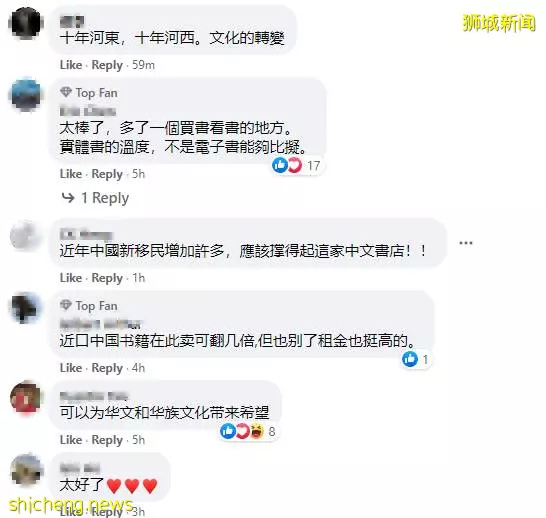Like the 十年河東 comment posted 59m ago
The width and height of the screenshot is (546, 518).
pyautogui.click(x=71, y=65)
